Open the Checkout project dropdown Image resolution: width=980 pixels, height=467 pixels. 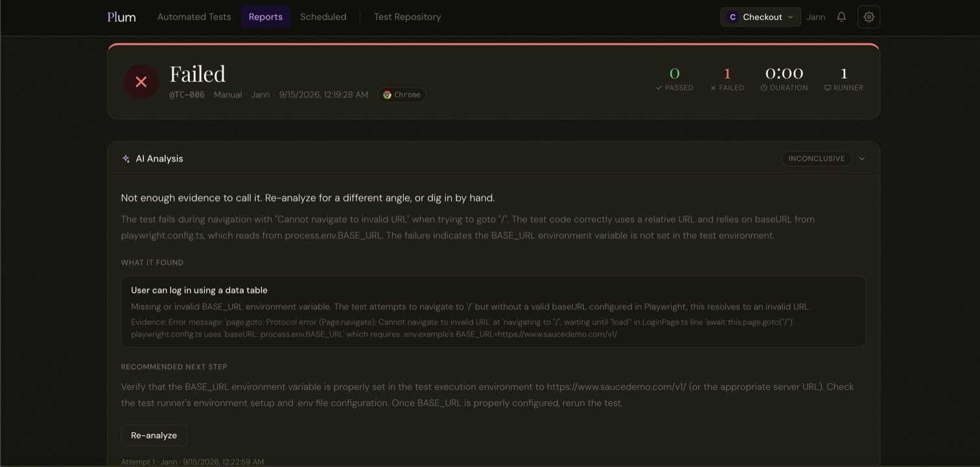click(x=760, y=17)
